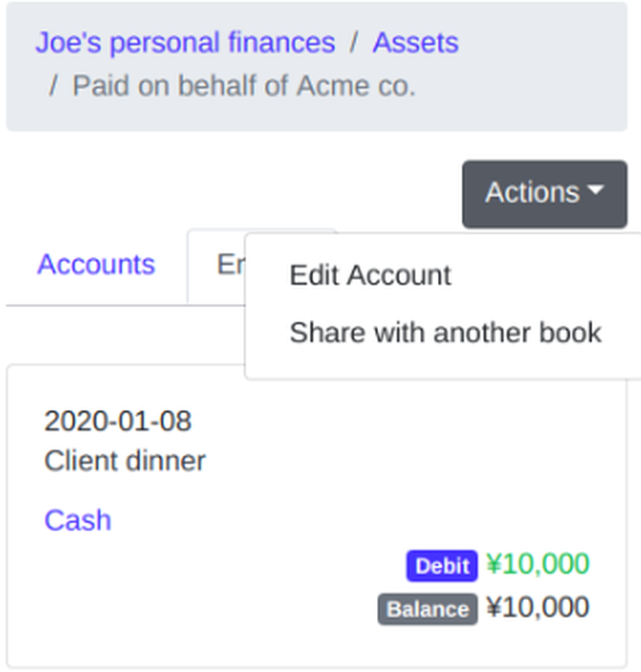Open the Actions dropdown button
Screen dimensions: 641x672
click(544, 194)
